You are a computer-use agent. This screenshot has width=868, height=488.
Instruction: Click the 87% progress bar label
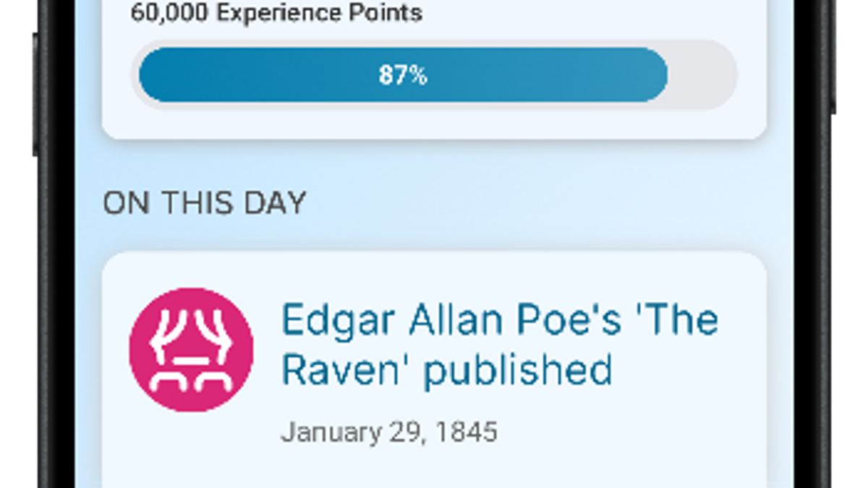(x=403, y=75)
